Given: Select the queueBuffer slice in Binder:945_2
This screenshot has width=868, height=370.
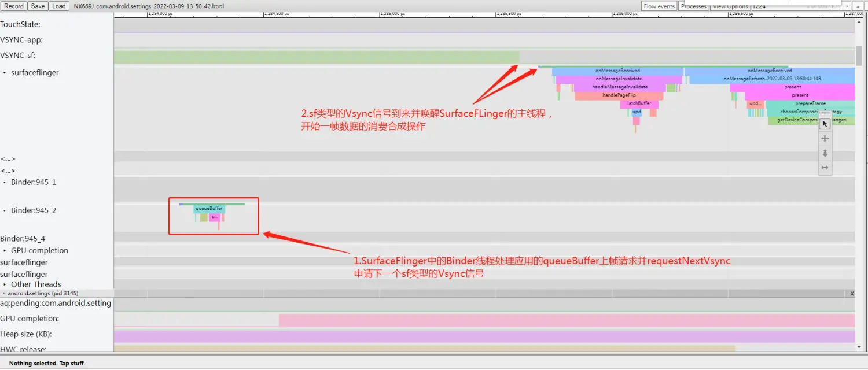Looking at the screenshot, I should point(209,208).
